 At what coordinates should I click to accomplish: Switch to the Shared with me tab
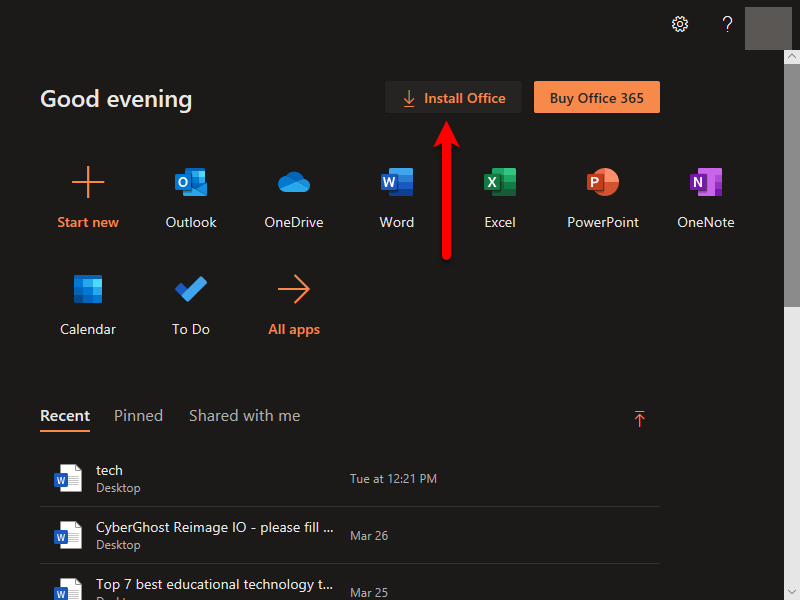tap(244, 416)
